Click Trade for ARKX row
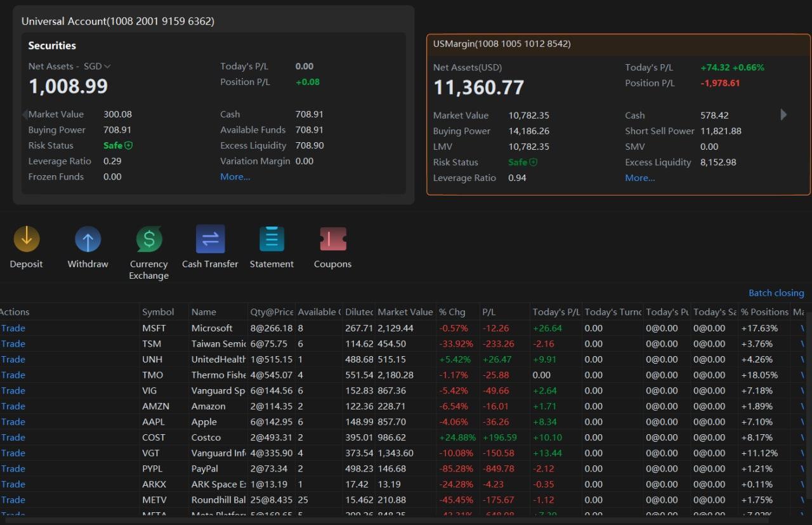The image size is (812, 525). 13,484
